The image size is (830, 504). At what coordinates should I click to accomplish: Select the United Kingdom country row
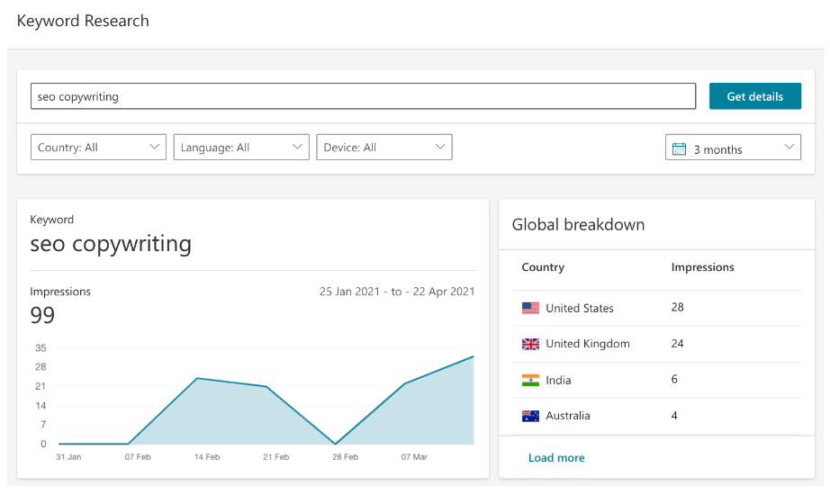point(656,344)
